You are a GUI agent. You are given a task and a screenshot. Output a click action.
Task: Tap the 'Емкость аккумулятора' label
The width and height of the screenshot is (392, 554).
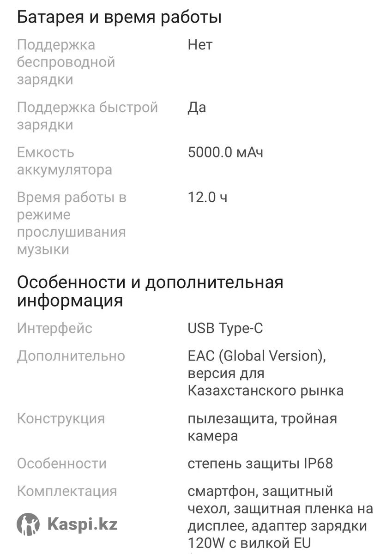64,161
